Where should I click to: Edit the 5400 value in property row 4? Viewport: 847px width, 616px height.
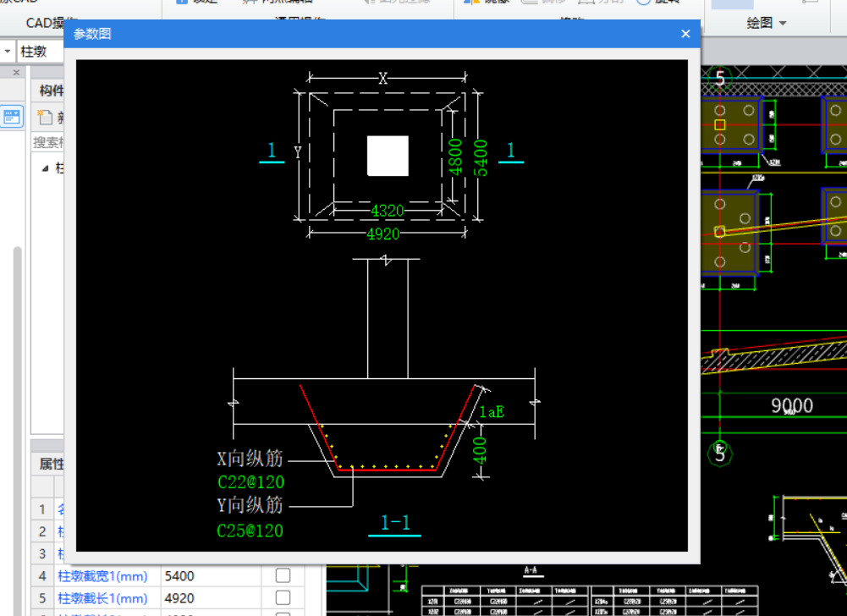pos(212,576)
